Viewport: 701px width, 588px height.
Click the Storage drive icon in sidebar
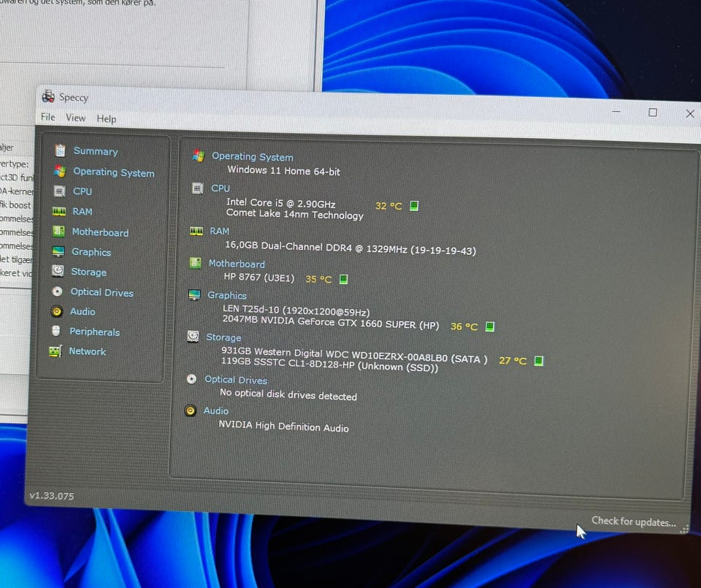tap(58, 271)
